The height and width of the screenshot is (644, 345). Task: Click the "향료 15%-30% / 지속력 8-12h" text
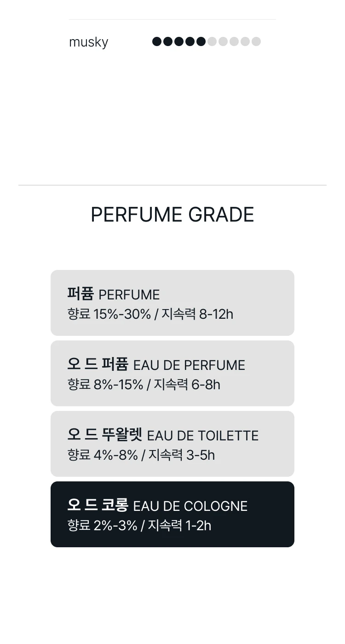pyautogui.click(x=150, y=314)
